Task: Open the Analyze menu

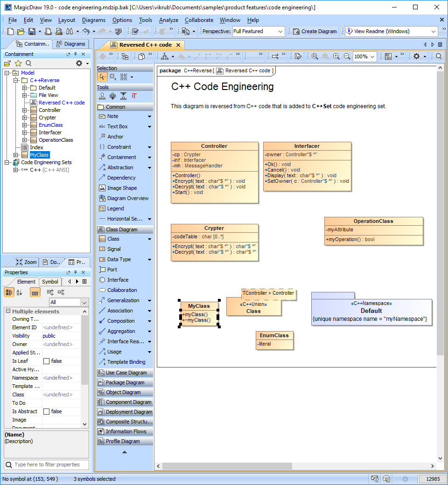Action: pyautogui.click(x=168, y=20)
